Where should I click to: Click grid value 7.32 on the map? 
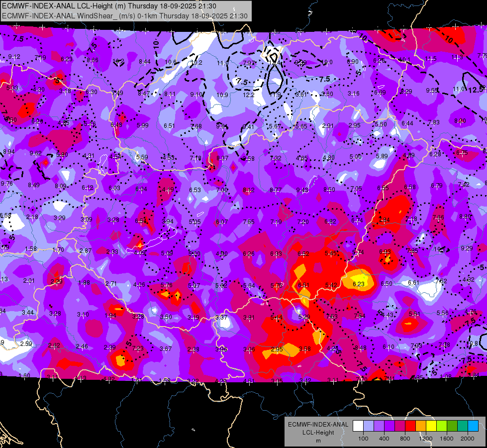[276, 158]
